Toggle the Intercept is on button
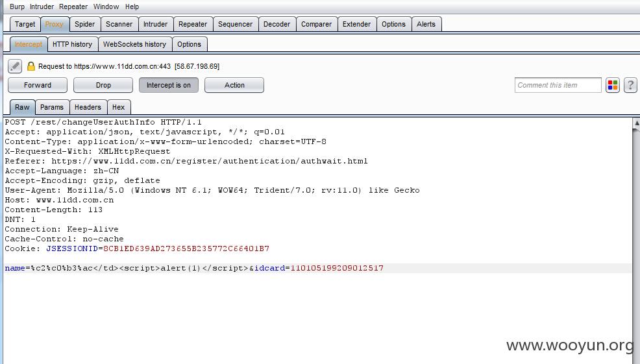Image resolution: width=640 pixels, height=364 pixels. coord(169,85)
